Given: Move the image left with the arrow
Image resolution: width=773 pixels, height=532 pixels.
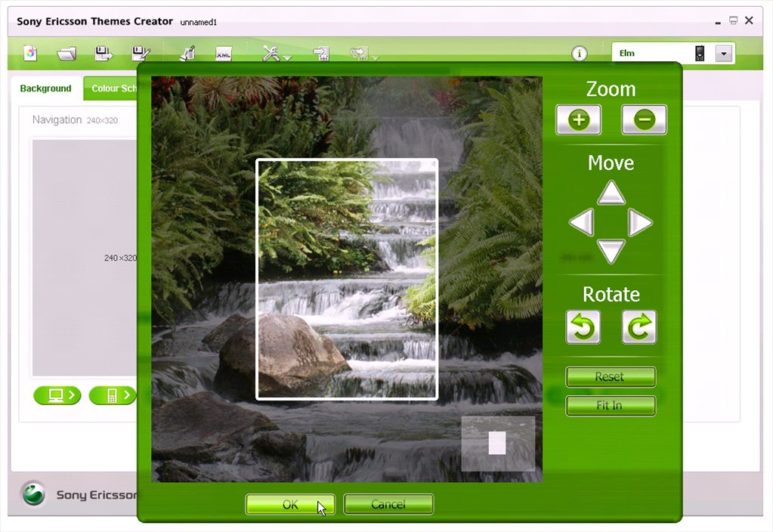Looking at the screenshot, I should click(x=582, y=222).
